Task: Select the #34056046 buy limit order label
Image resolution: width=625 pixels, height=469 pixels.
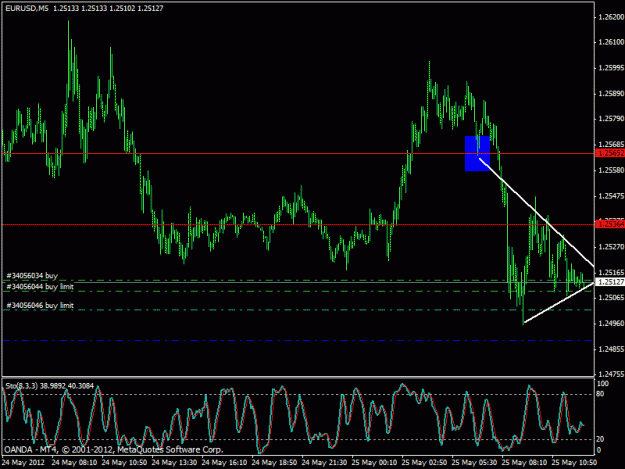Action: [x=40, y=306]
